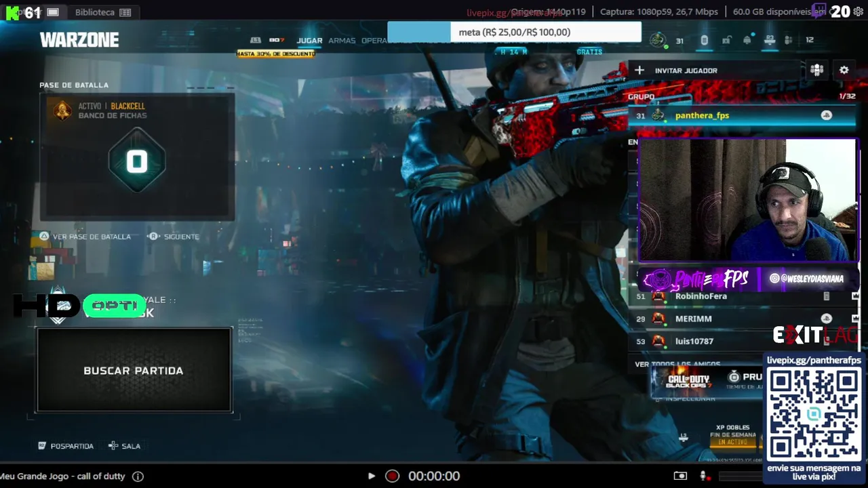
Task: Start recording with the red record button
Action: (392, 476)
